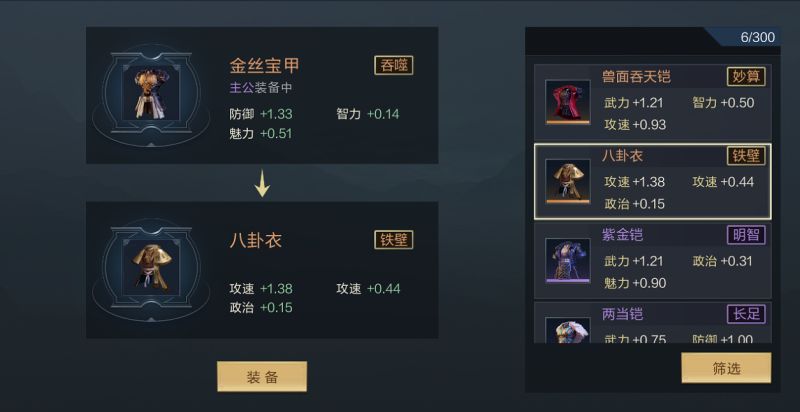
Task: Select the 兽面吞天铠 list entry name
Action: (636, 77)
